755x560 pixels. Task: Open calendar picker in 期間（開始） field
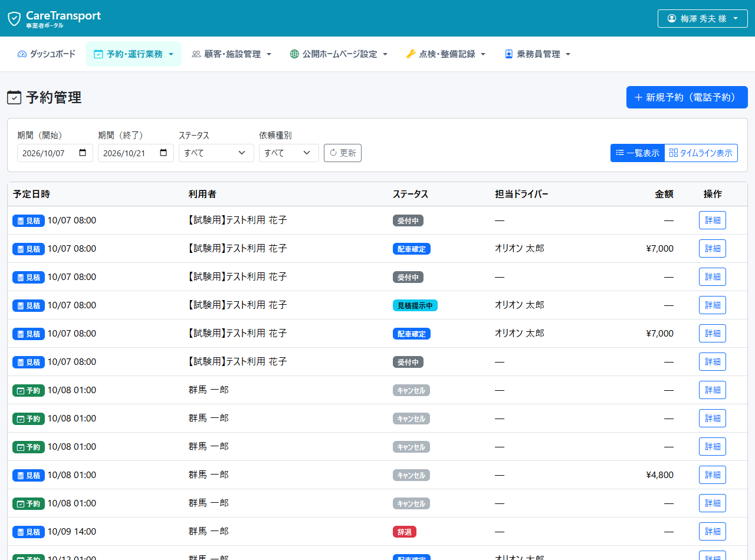tap(83, 153)
